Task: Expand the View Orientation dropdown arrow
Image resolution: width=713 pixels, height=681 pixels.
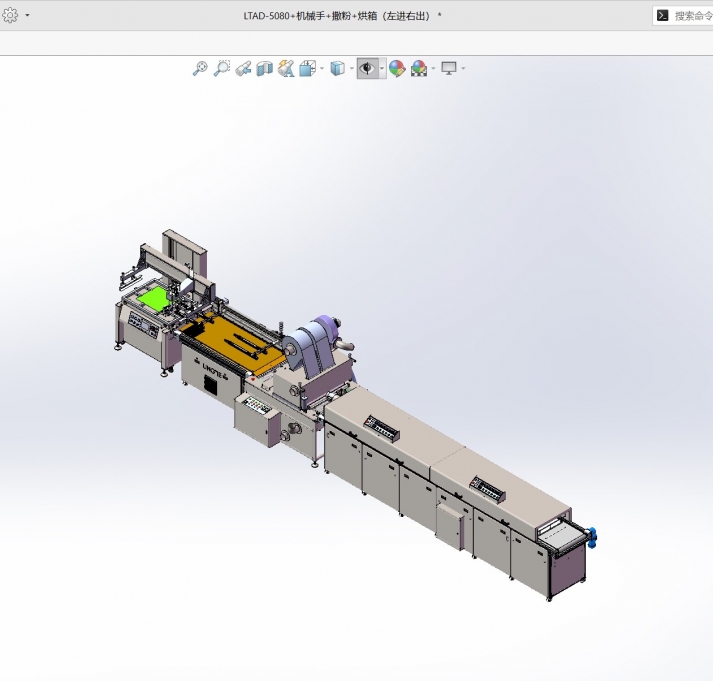Action: pos(322,69)
